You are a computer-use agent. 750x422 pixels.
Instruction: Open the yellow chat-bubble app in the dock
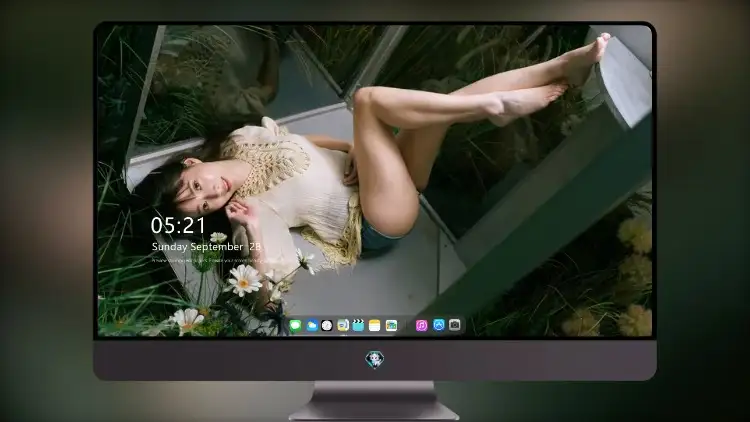point(342,326)
